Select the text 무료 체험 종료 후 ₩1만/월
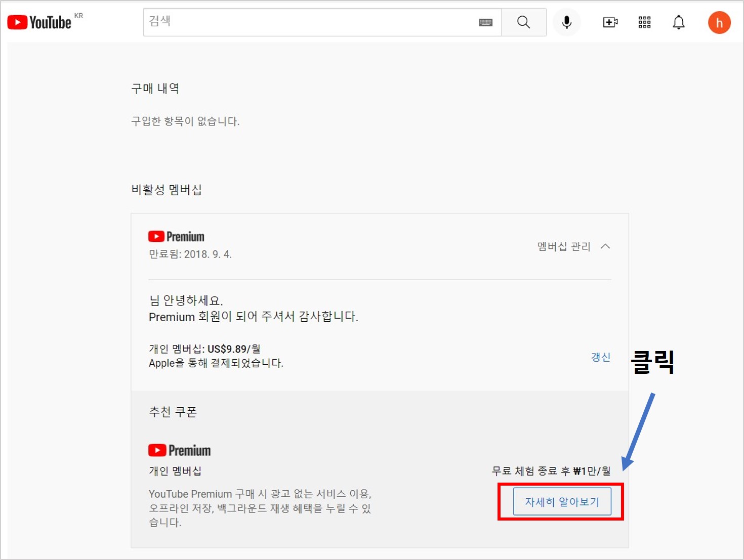 pos(551,471)
